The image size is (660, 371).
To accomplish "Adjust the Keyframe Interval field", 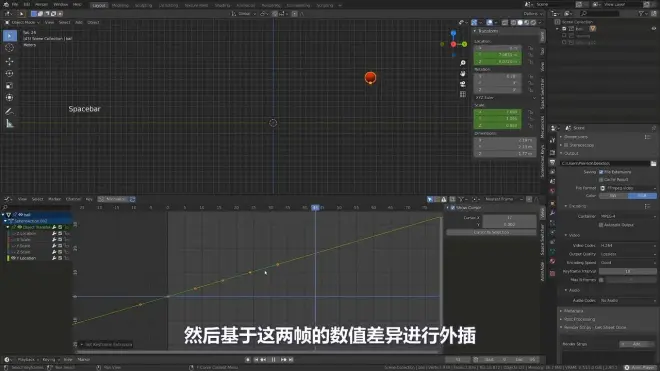I will pyautogui.click(x=628, y=272).
